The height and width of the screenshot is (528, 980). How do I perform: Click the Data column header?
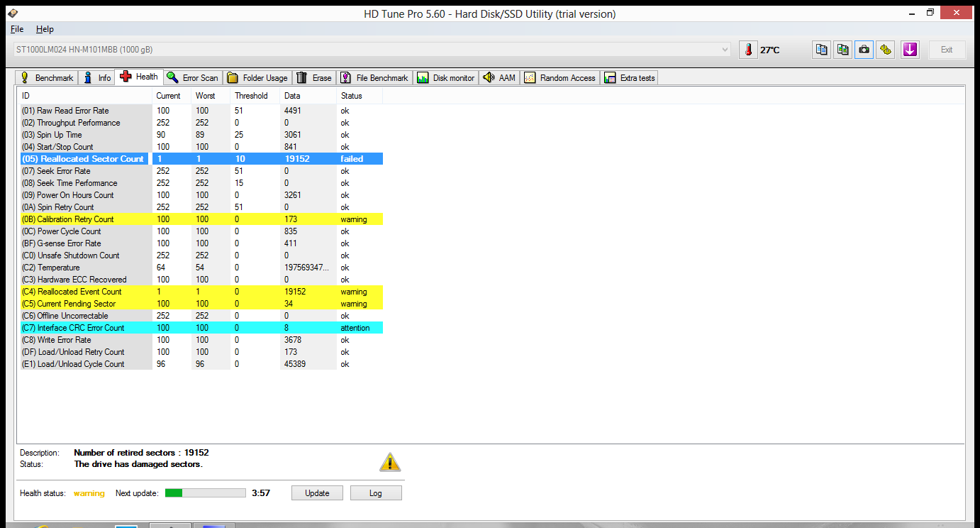[308, 96]
